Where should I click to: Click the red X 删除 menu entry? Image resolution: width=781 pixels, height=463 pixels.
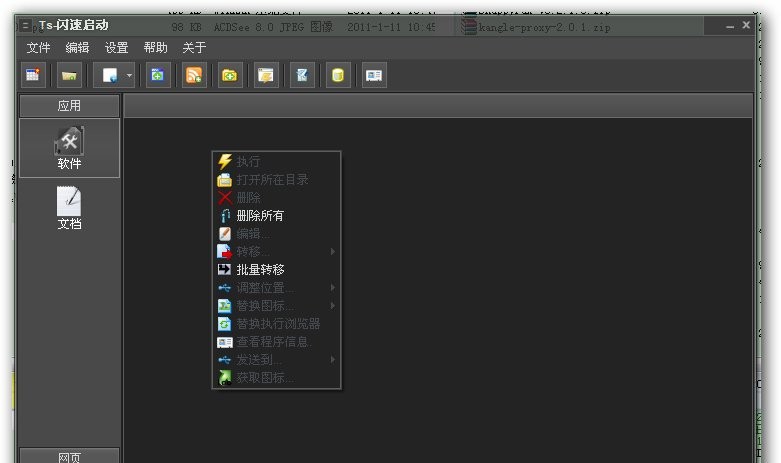click(x=276, y=198)
